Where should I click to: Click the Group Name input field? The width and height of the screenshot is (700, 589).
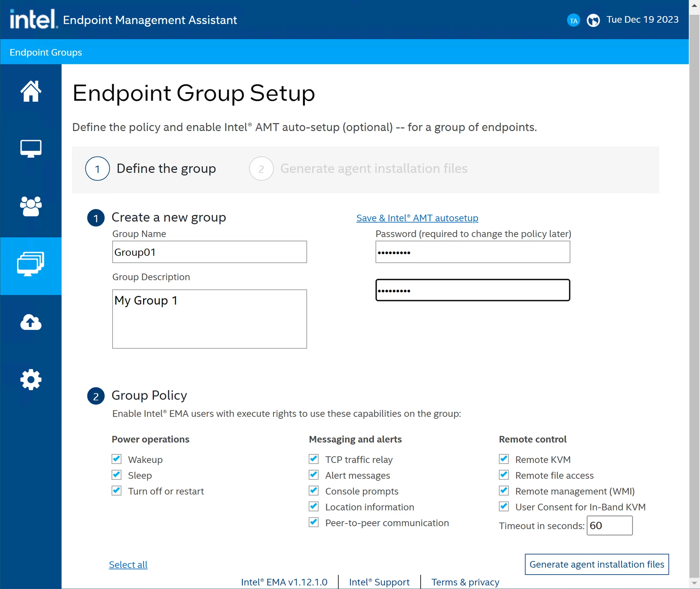tap(210, 252)
